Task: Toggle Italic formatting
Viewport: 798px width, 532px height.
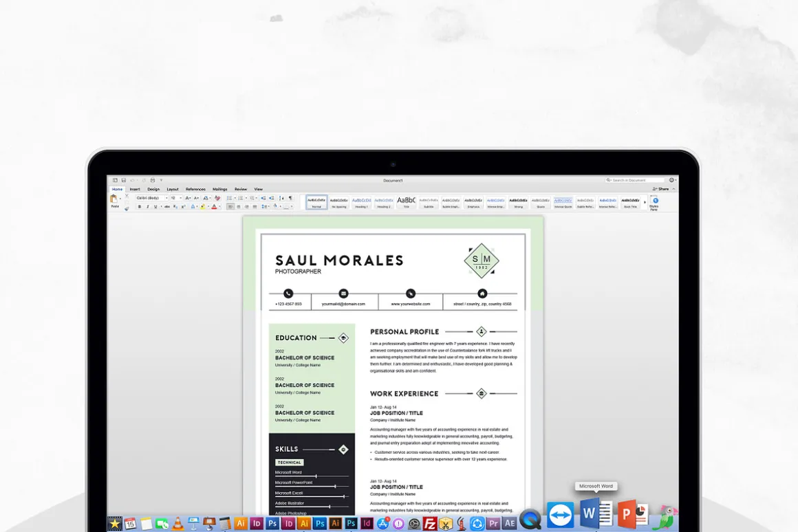Action: pyautogui.click(x=148, y=206)
